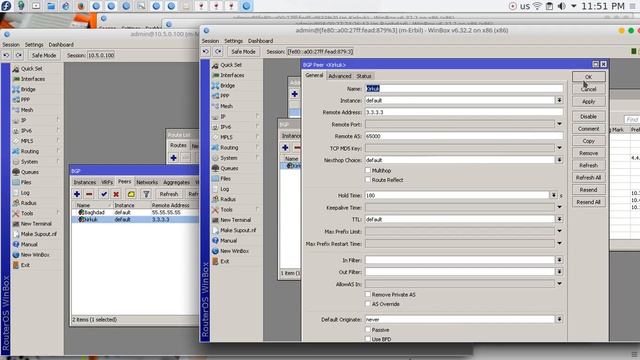Open Settings menu in front WinBox
The image size is (640, 360).
233,41
